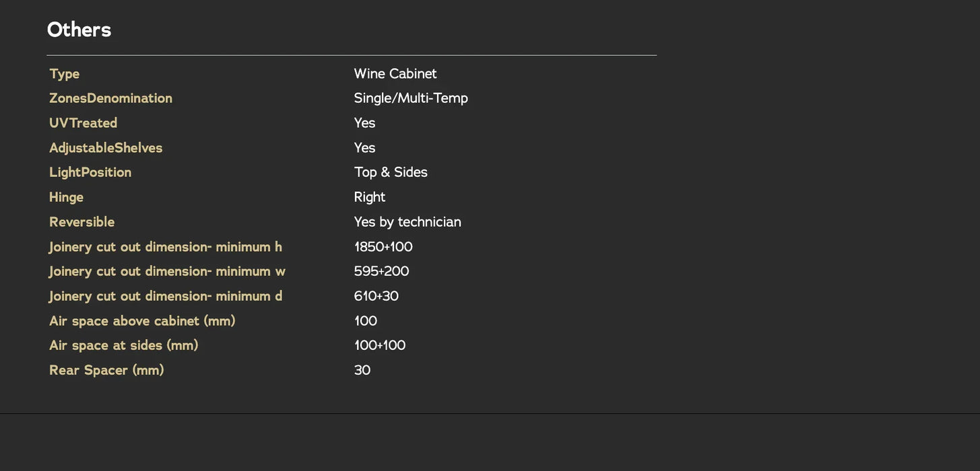Click the LightPosition label
This screenshot has width=980, height=471.
pos(90,172)
